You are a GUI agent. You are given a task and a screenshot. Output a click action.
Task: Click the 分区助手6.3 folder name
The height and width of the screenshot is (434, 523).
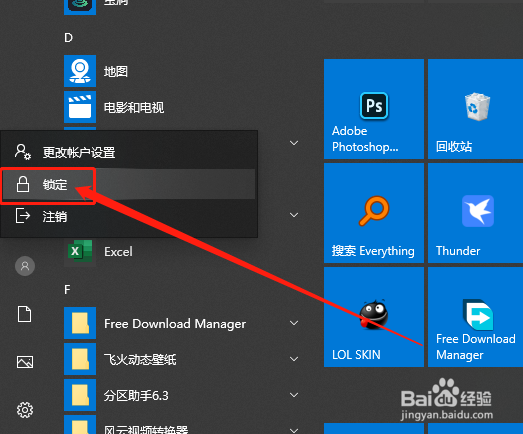[136, 396]
